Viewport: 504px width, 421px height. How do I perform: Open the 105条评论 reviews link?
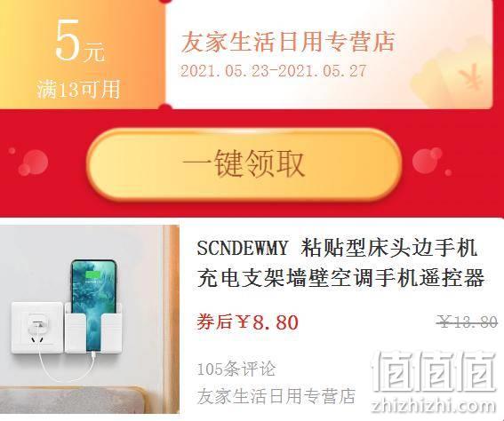tap(236, 369)
